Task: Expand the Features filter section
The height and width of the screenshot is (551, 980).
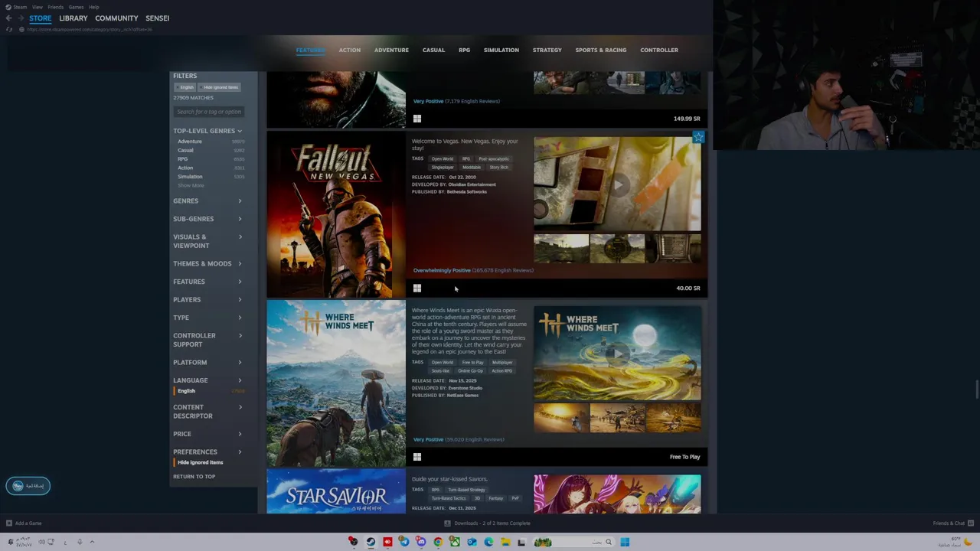Action: coord(207,282)
